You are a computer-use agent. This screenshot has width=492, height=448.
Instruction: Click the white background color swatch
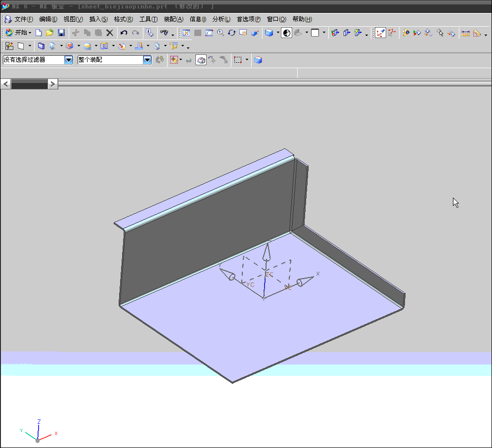click(315, 33)
